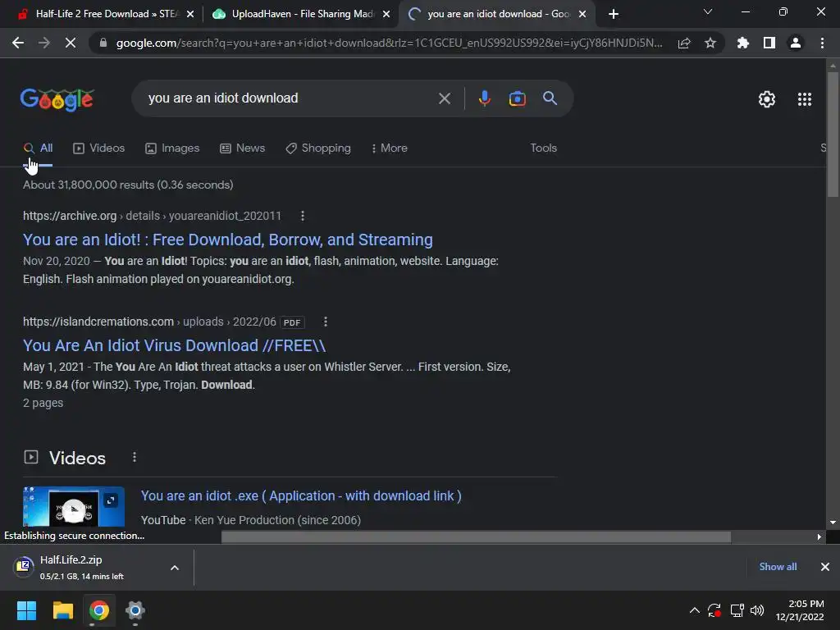This screenshot has height=630, width=840.
Task: Close the UploadHaven tab
Action: [386, 14]
